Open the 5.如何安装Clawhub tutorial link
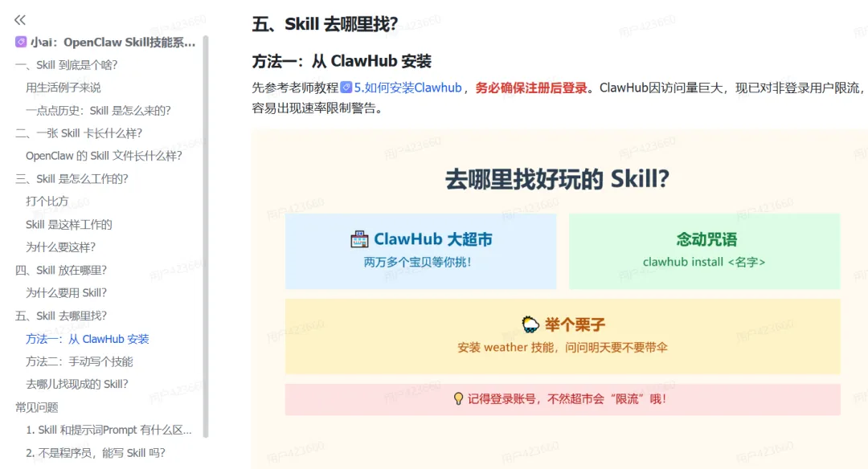 tap(407, 88)
